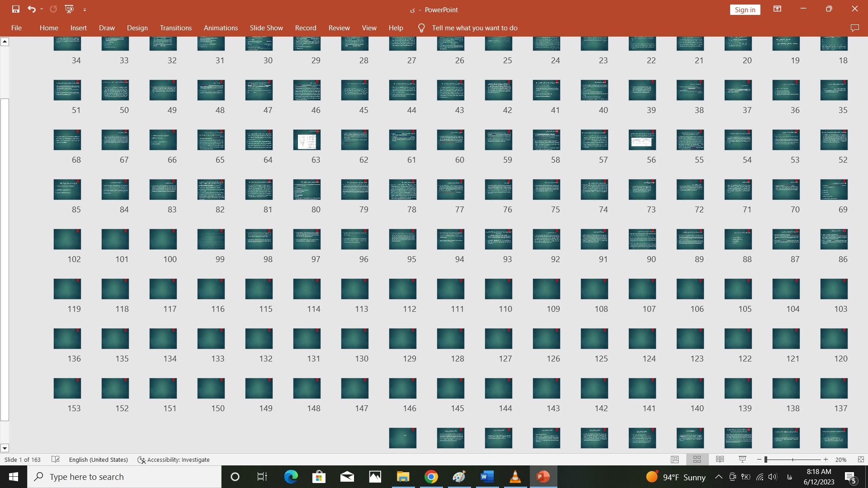Click the Sign in button
This screenshot has height=488, width=868.
(x=745, y=9)
